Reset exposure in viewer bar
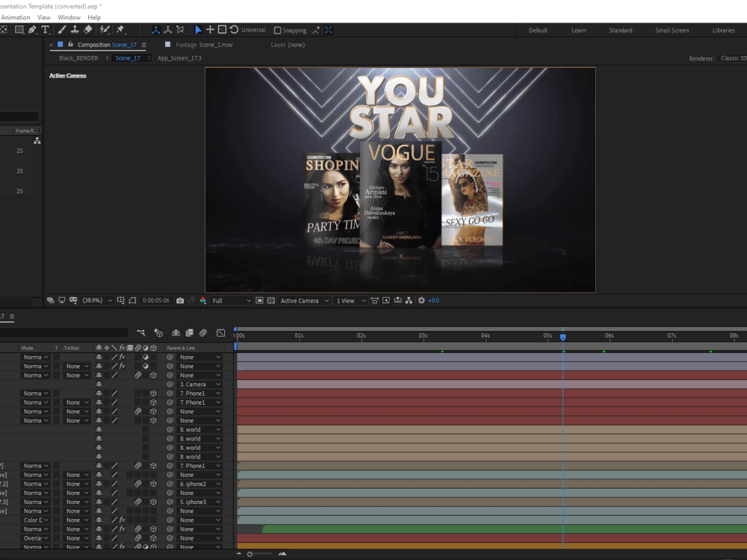This screenshot has height=560, width=747. click(421, 300)
